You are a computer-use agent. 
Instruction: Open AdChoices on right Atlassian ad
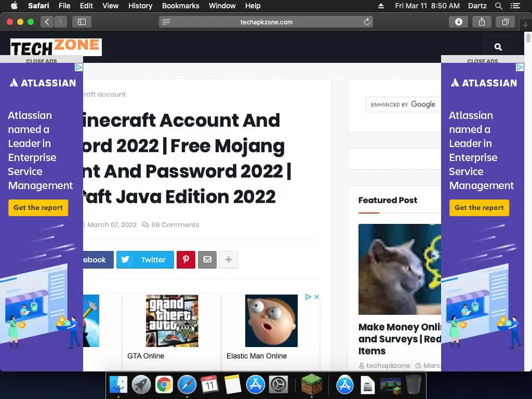click(x=520, y=67)
